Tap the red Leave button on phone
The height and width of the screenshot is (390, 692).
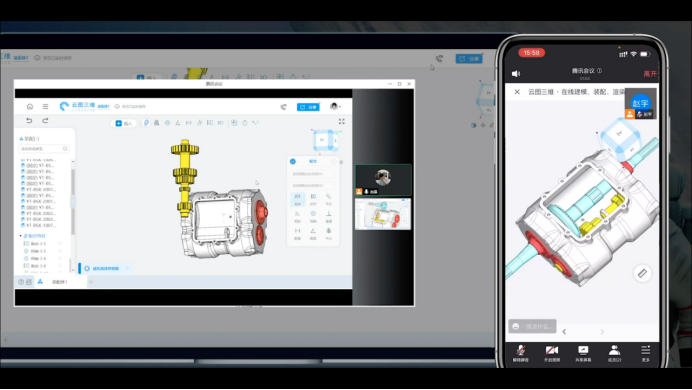point(650,74)
